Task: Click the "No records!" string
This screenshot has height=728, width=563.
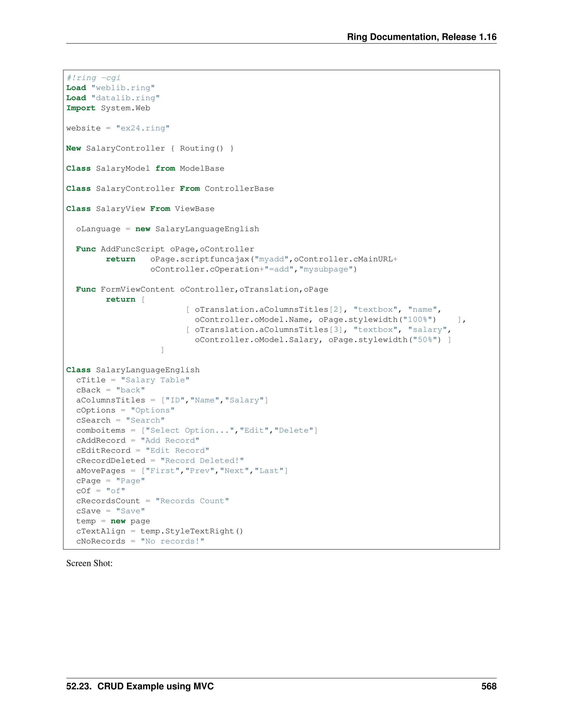Action: (x=172, y=541)
